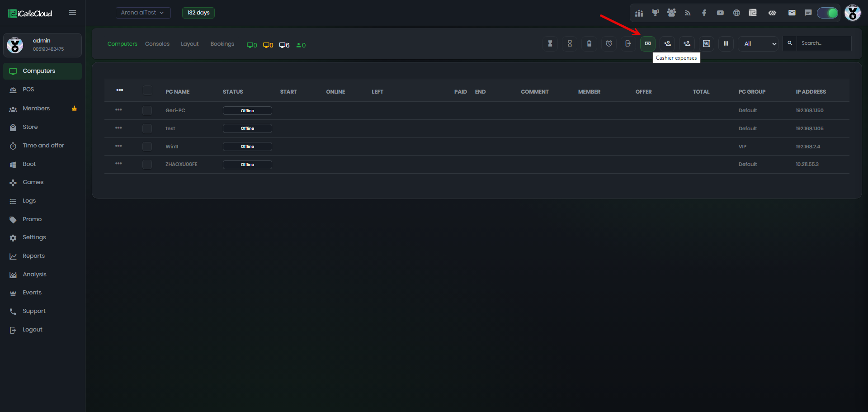The width and height of the screenshot is (868, 412).
Task: Open Reports in the sidebar
Action: (42, 256)
